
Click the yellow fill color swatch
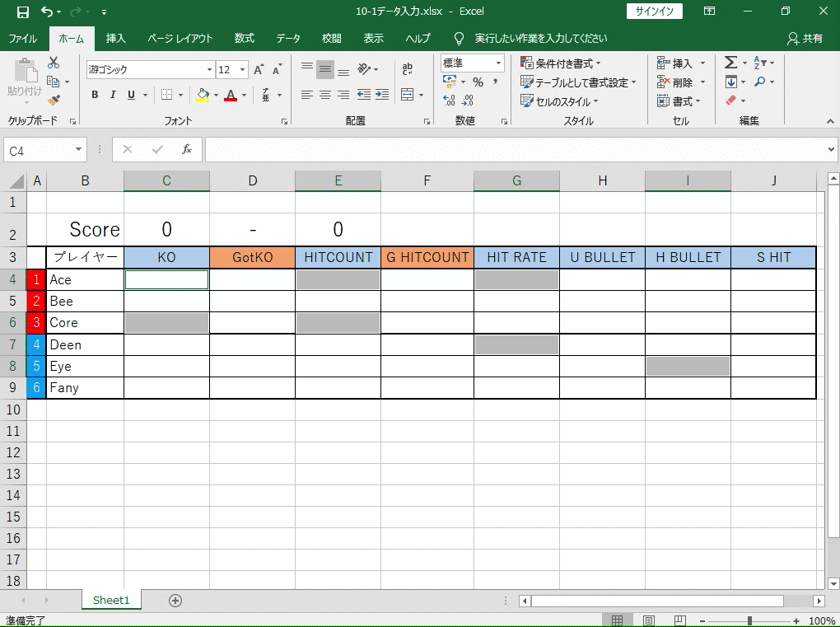click(x=203, y=96)
